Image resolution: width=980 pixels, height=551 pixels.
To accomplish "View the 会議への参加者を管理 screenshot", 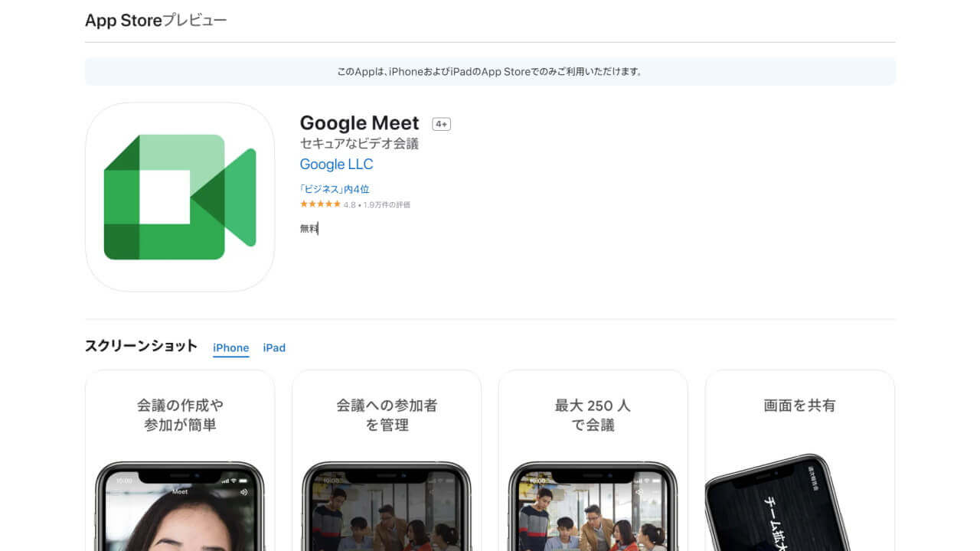I will click(386, 459).
